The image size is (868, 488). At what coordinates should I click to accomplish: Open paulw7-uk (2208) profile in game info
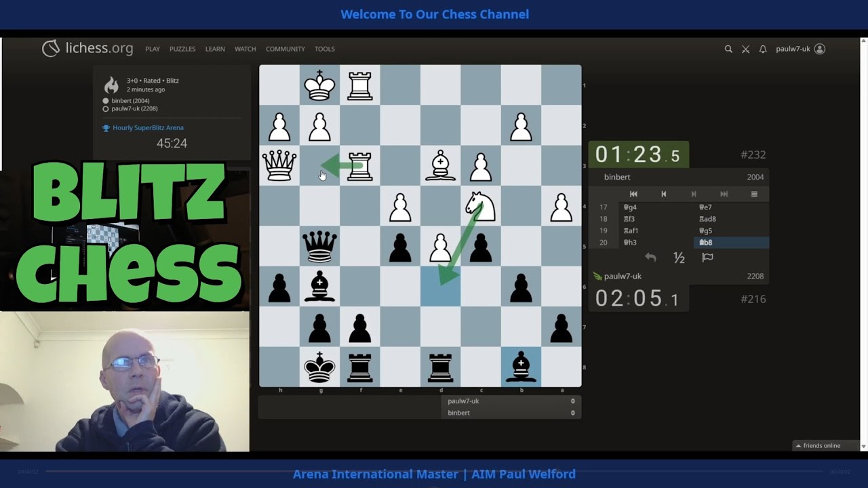pos(134,108)
